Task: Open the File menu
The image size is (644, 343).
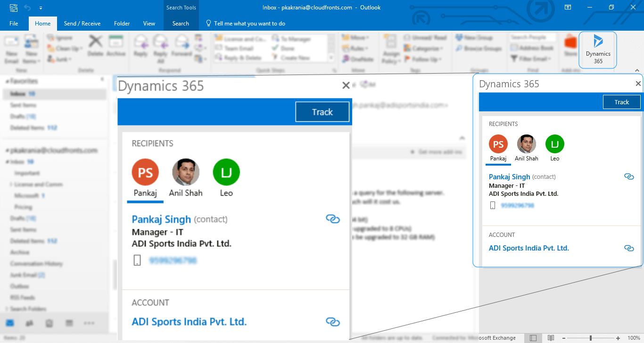Action: [14, 24]
